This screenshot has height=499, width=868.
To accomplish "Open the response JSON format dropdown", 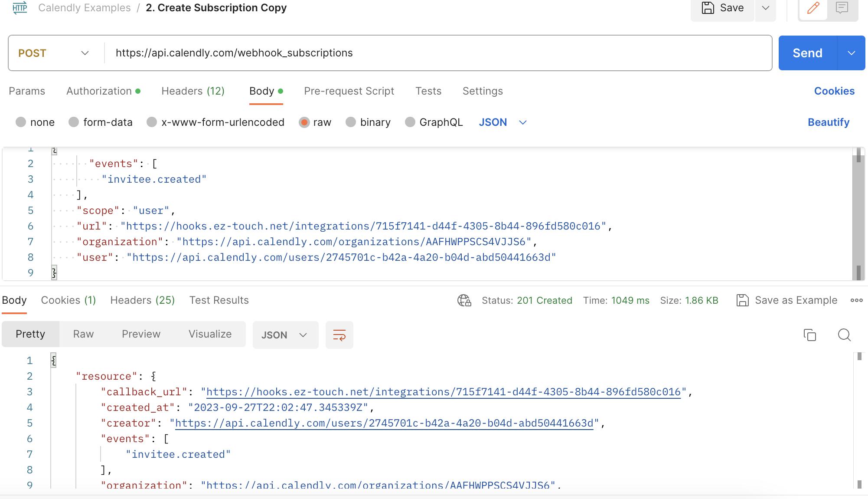I will click(285, 335).
